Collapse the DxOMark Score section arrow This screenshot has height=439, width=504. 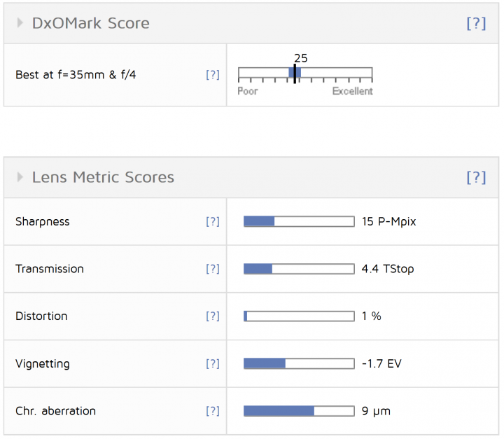(x=20, y=23)
